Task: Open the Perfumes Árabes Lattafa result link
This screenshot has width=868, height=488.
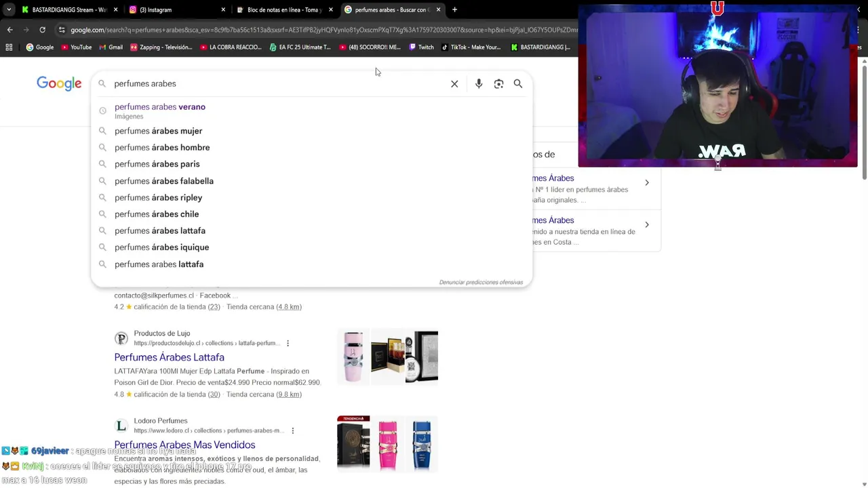Action: pos(169,357)
